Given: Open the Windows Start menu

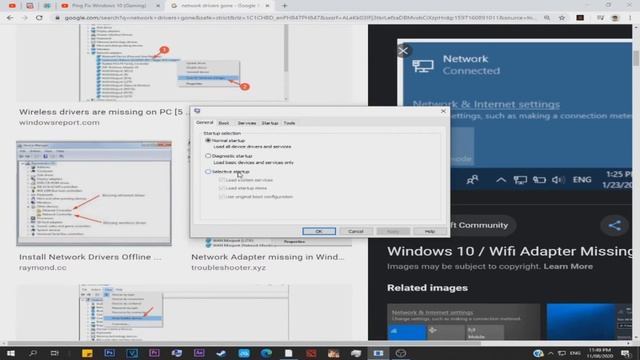Looking at the screenshot, I should coord(11,353).
